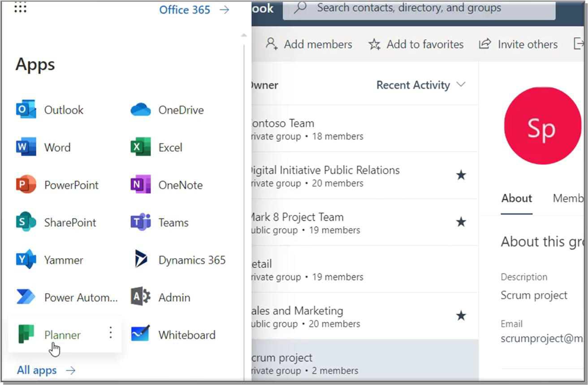Viewport: 588px width, 385px height.
Task: Switch to the Members tab
Action: pyautogui.click(x=568, y=199)
